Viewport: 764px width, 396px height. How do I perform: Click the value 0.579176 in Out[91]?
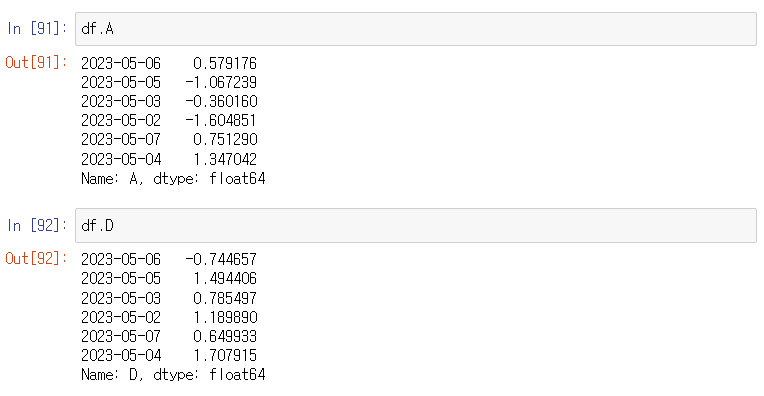pos(225,63)
